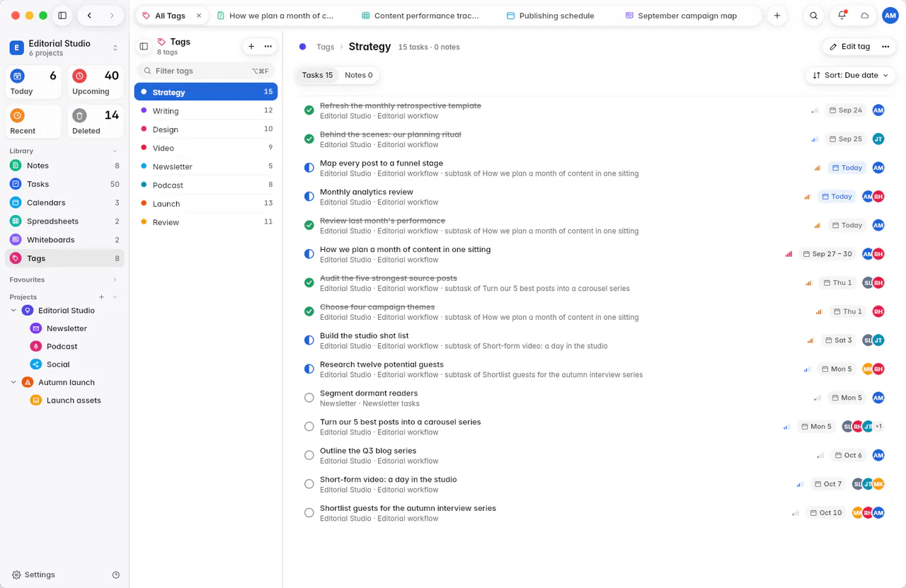Toggle the main sidebar icon in title bar
This screenshot has width=906, height=588.
(x=62, y=16)
